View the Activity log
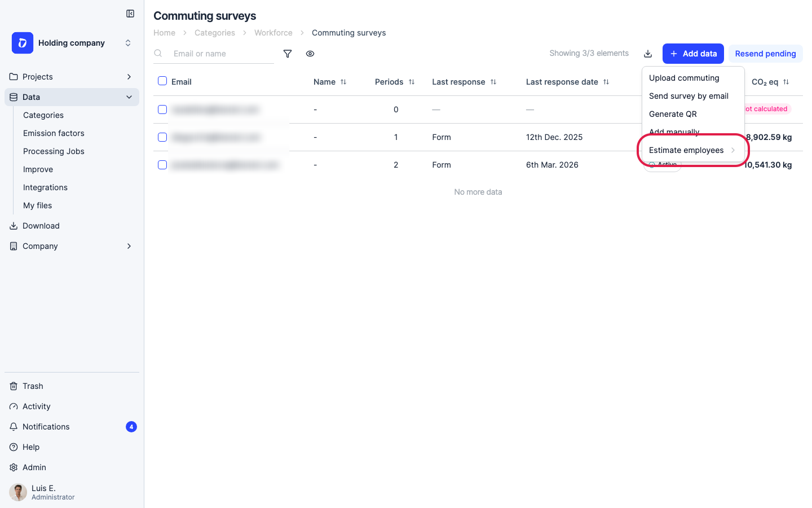This screenshot has width=812, height=508. coord(36,406)
